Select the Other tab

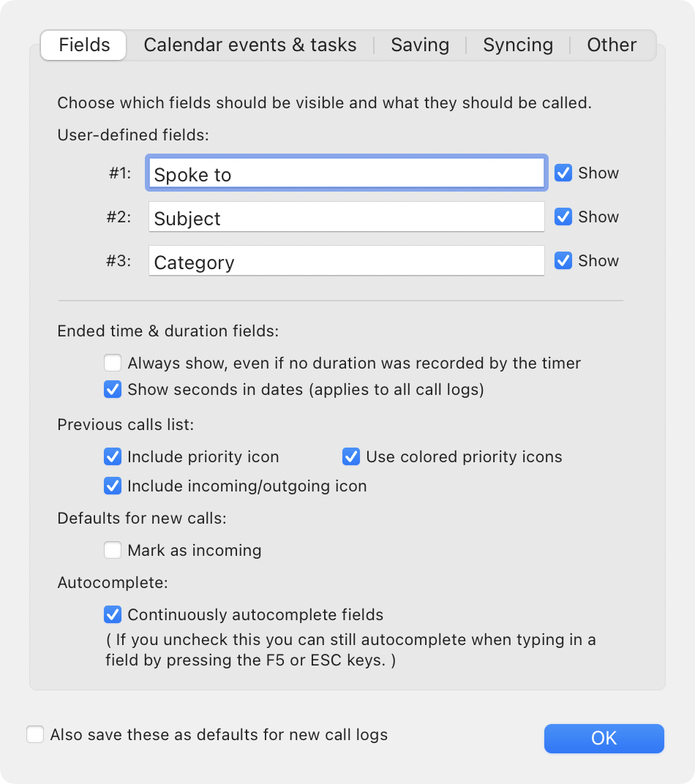612,45
